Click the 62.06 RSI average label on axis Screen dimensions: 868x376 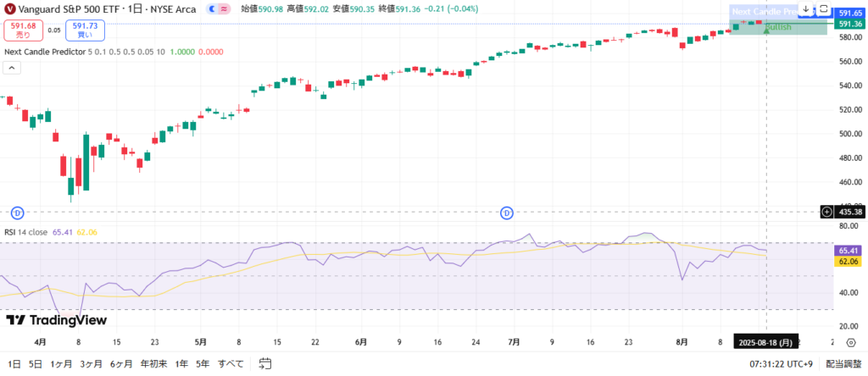849,261
